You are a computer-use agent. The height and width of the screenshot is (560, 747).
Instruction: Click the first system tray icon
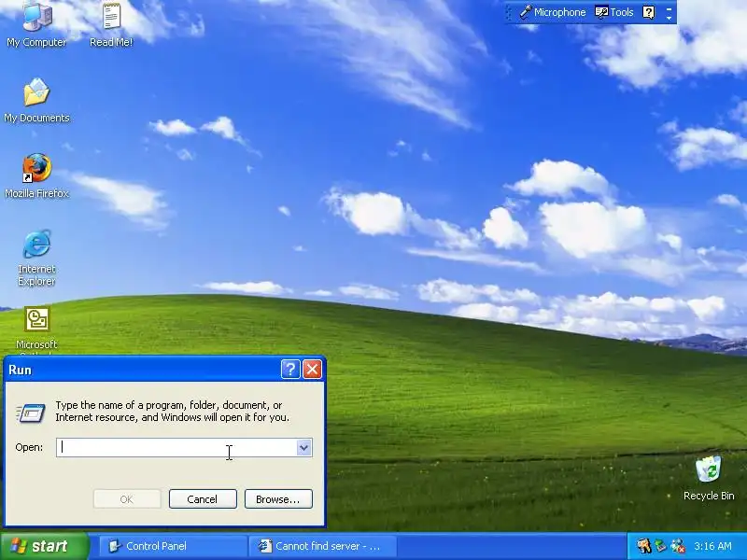click(643, 546)
